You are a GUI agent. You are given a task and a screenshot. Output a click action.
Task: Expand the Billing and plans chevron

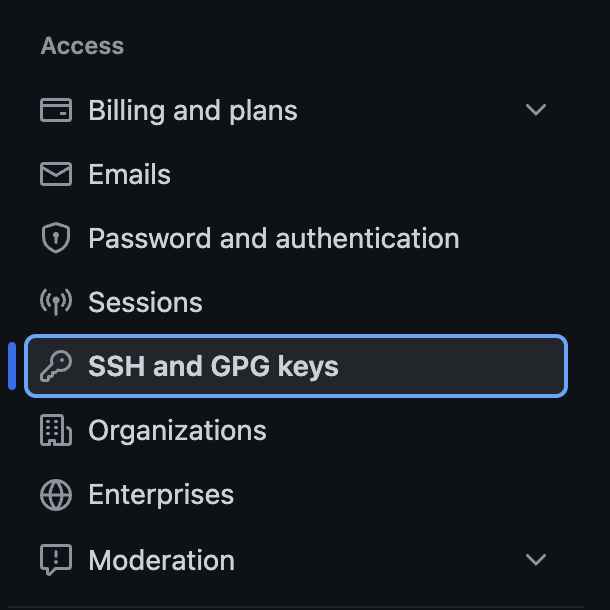click(x=536, y=110)
